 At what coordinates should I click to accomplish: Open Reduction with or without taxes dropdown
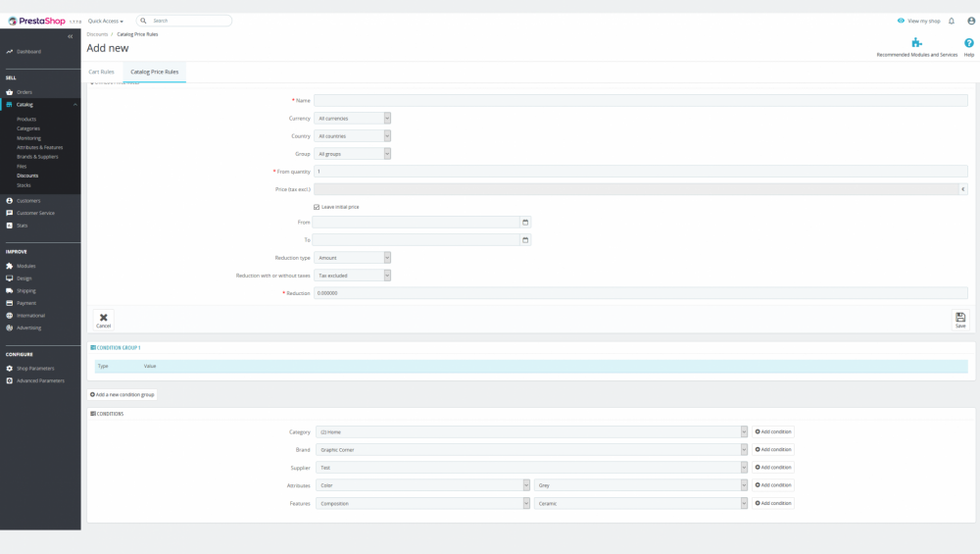[x=353, y=276]
